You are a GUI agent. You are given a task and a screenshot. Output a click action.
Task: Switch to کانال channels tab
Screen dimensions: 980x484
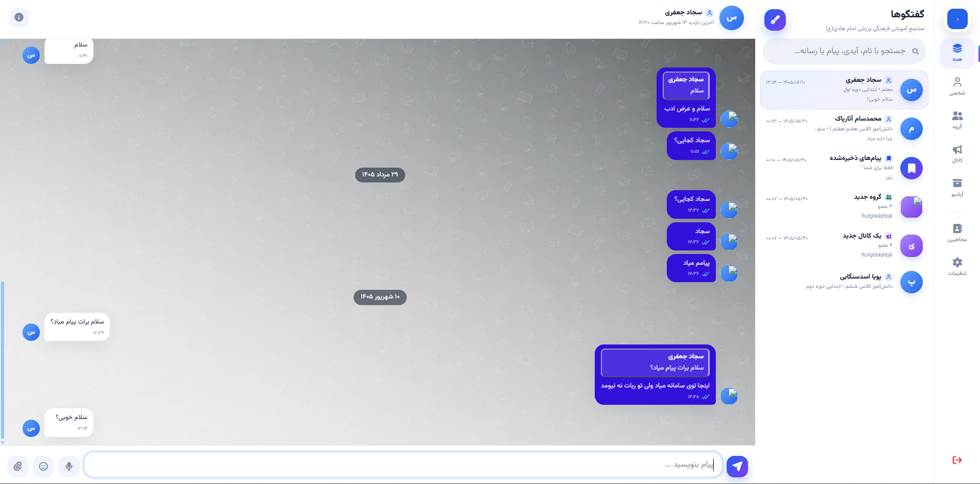[x=957, y=154]
